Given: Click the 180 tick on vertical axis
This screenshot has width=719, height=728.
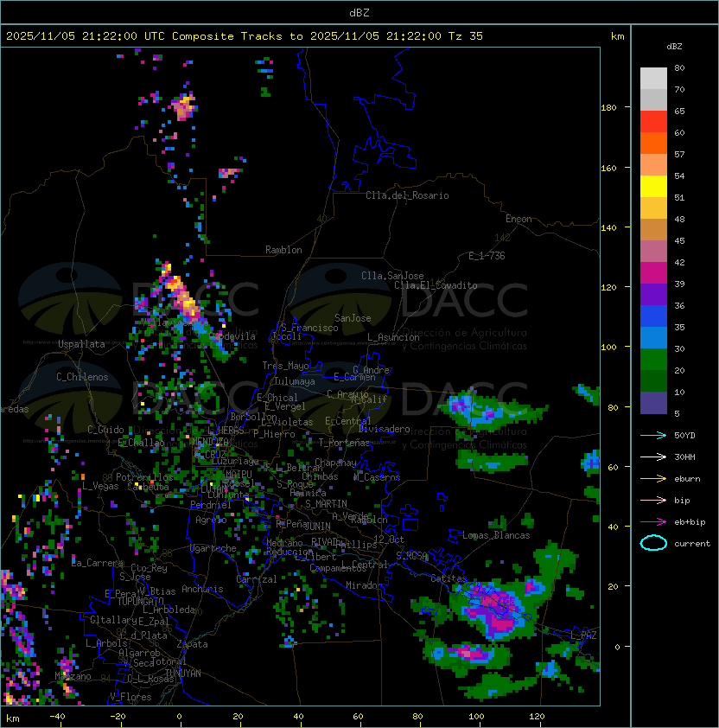Looking at the screenshot, I should [x=608, y=108].
